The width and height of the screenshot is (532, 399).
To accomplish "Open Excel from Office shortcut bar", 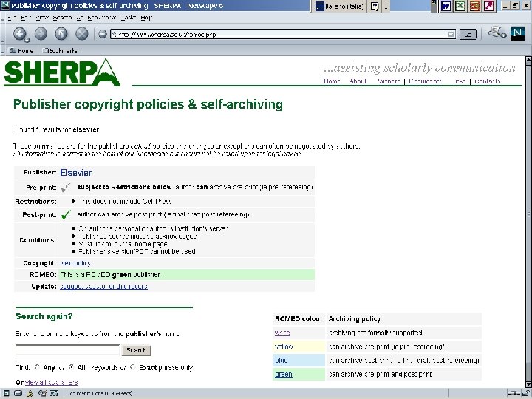I will [x=460, y=6].
